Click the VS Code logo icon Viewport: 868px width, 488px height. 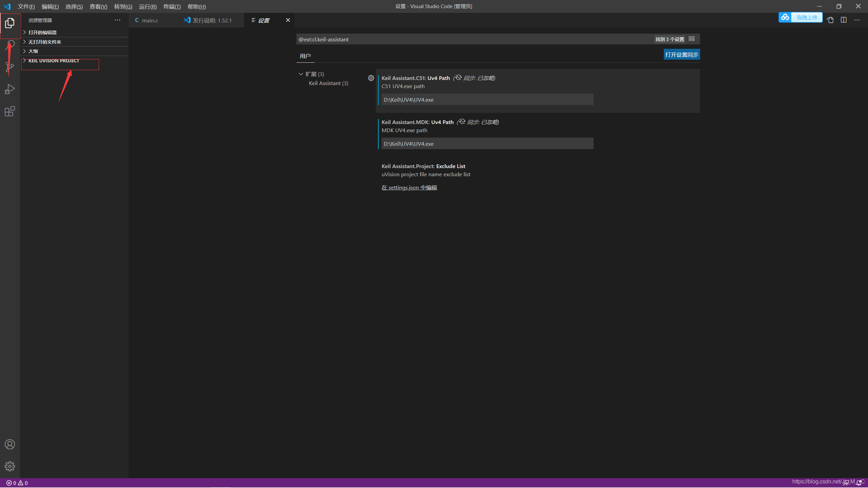click(x=7, y=6)
